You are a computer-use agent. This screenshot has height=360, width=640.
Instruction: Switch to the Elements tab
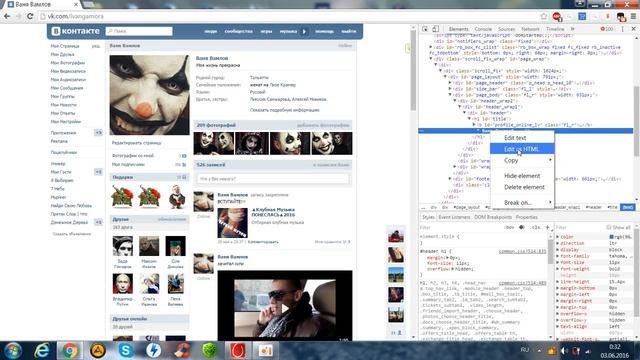(x=458, y=29)
